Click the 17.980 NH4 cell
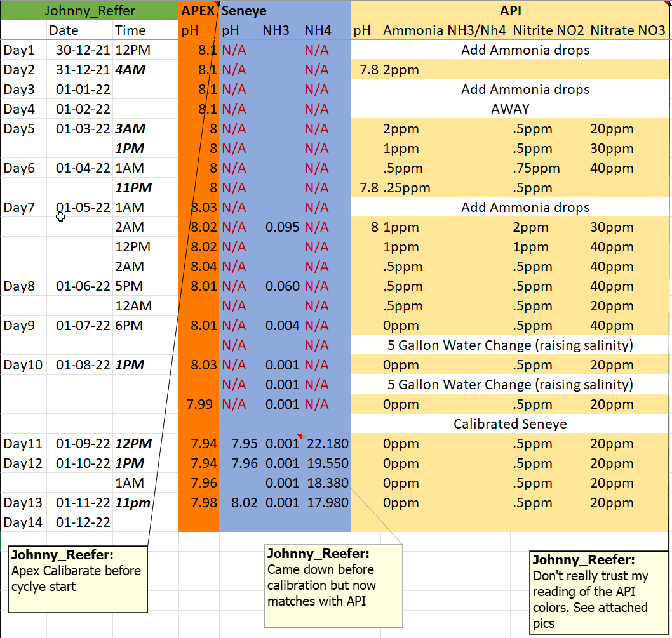 (x=328, y=503)
